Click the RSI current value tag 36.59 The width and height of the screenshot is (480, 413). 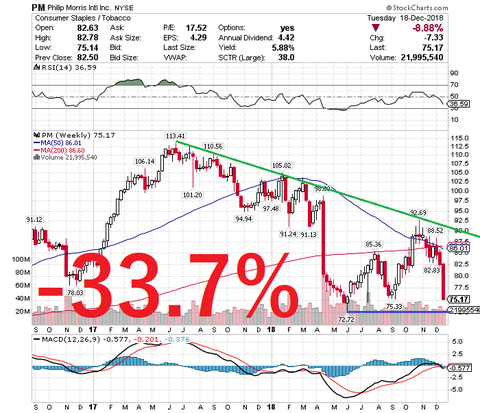tap(459, 104)
